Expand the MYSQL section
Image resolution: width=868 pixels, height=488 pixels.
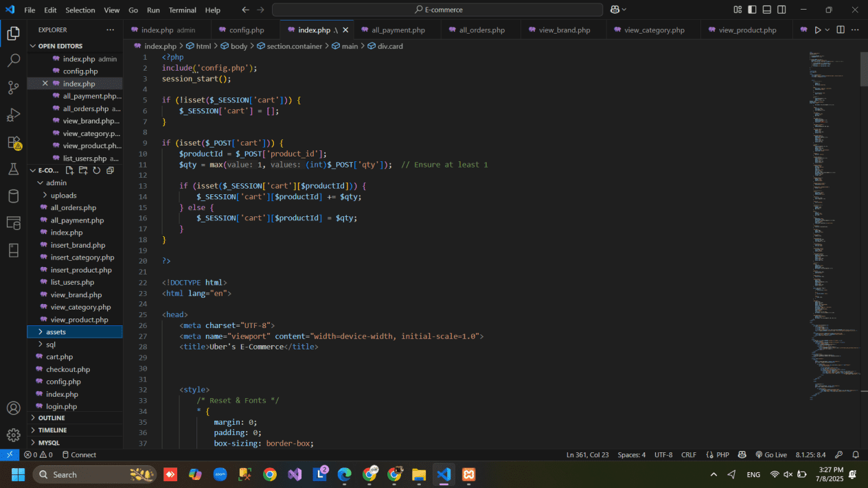[75, 443]
